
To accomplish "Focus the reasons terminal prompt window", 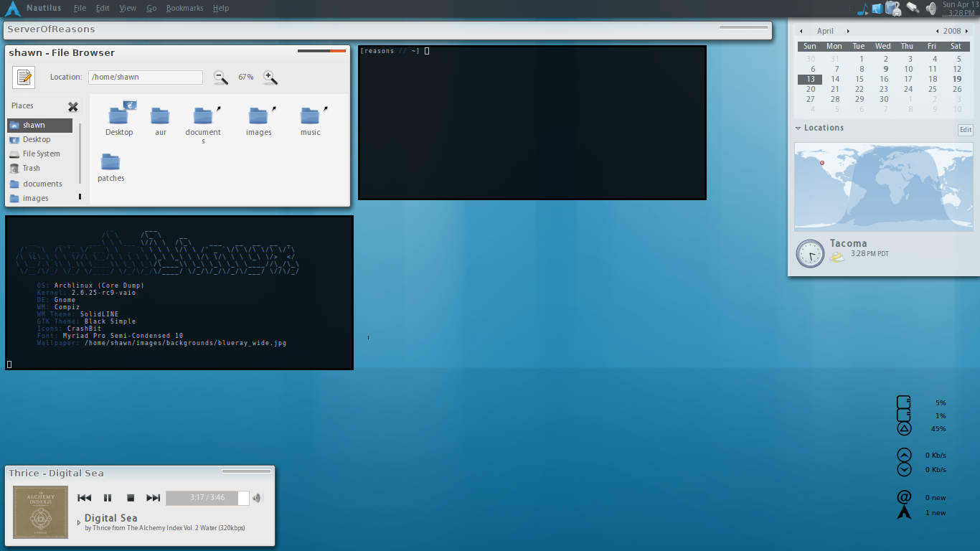I will coord(532,123).
